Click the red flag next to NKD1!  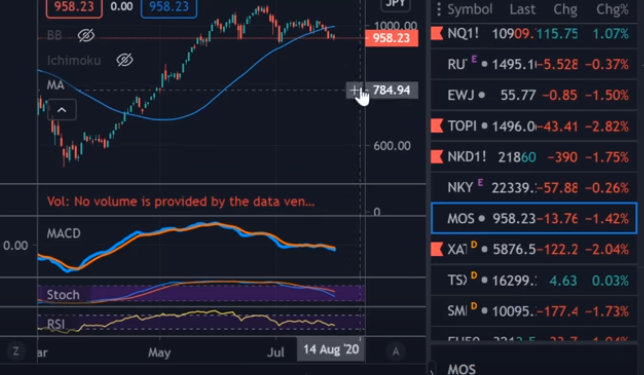point(437,156)
